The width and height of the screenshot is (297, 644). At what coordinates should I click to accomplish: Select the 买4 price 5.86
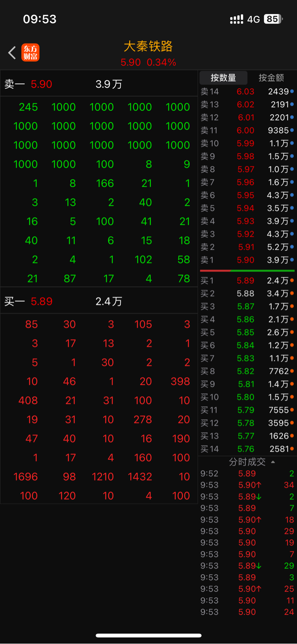coord(246,319)
